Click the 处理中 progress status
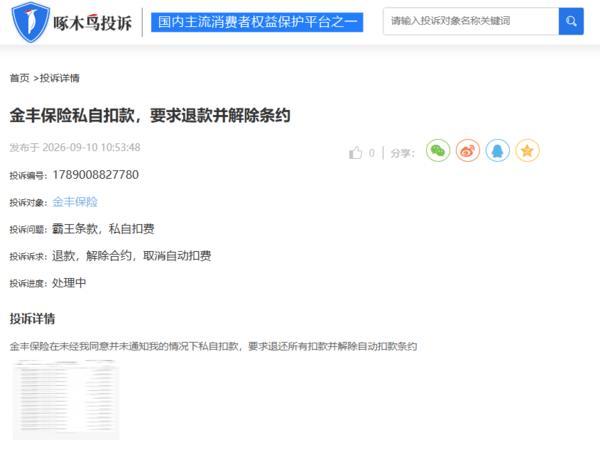This screenshot has width=600, height=454. pyautogui.click(x=69, y=283)
